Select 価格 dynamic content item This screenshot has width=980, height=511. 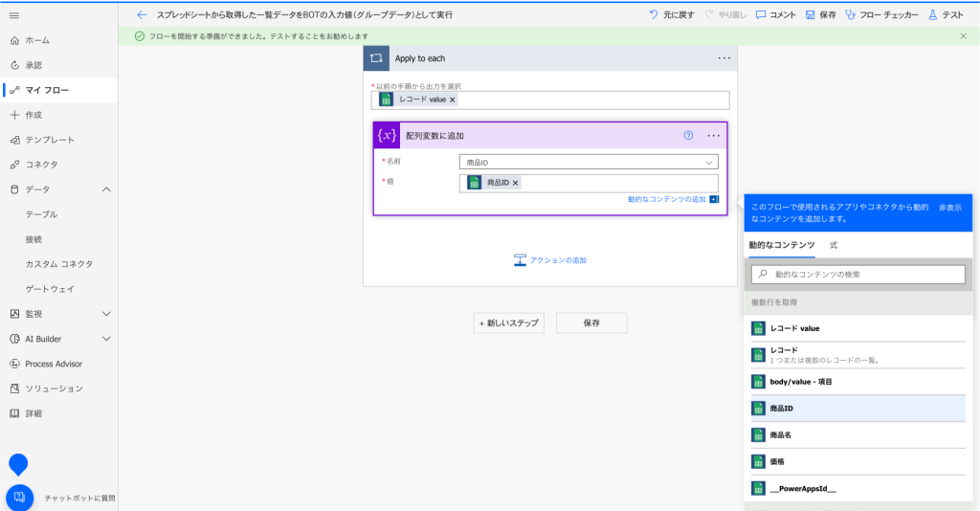(858, 461)
